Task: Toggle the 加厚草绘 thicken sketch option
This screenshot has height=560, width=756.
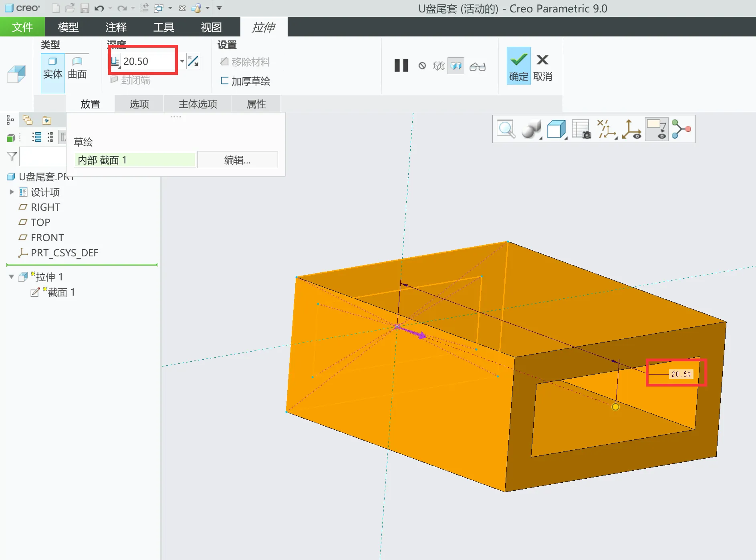Action: point(246,81)
